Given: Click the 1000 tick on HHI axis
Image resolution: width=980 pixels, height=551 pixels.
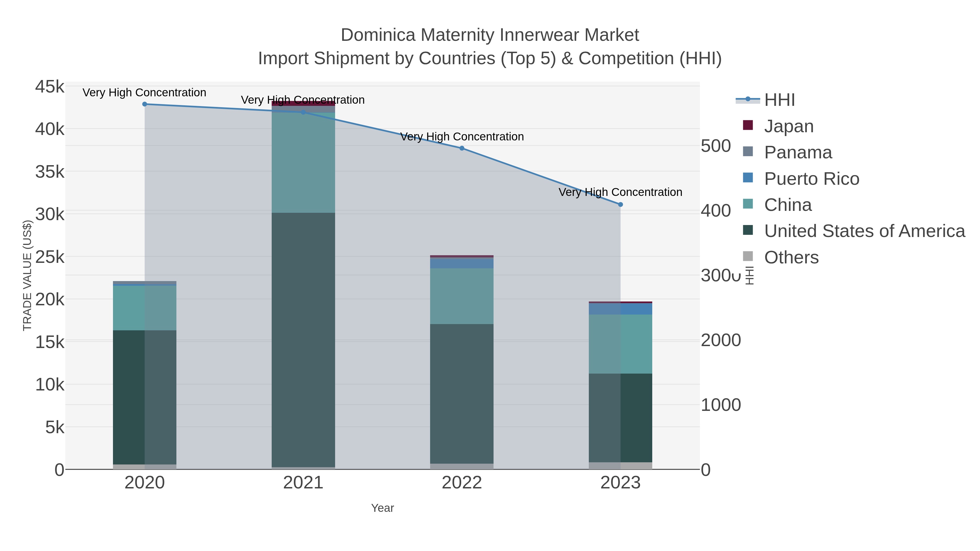Looking at the screenshot, I should 721,405.
